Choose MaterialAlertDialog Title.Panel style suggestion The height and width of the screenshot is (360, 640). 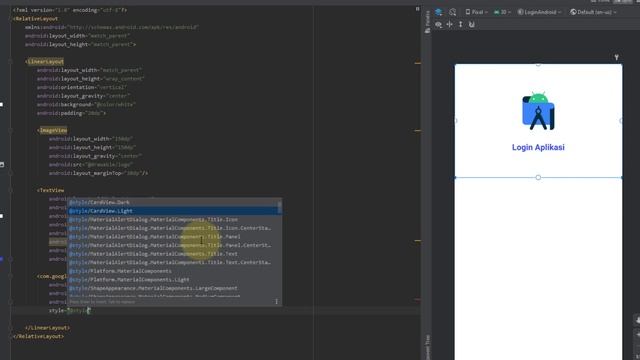(x=173, y=237)
